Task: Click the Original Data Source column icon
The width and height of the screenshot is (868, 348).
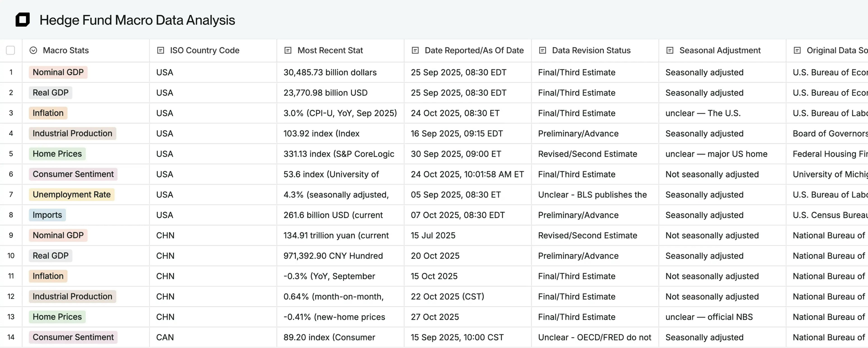Action: tap(797, 50)
